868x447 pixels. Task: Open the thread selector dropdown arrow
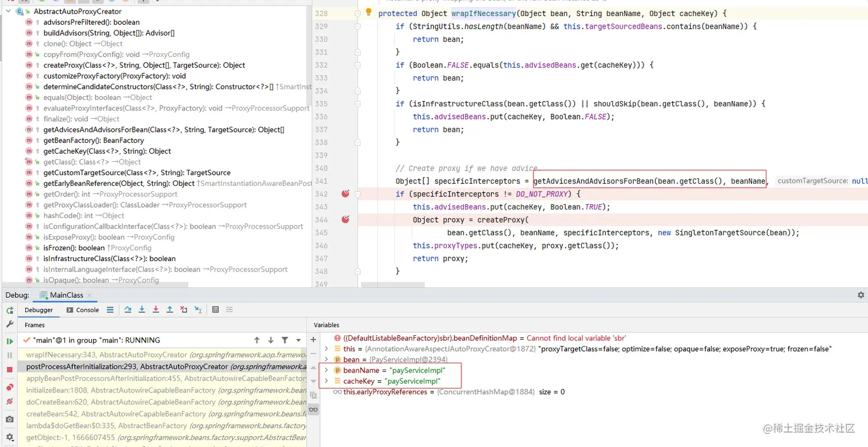point(298,340)
